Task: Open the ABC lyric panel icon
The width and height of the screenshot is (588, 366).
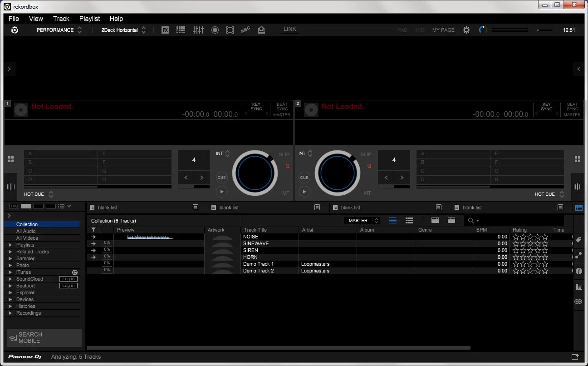Action: point(245,30)
